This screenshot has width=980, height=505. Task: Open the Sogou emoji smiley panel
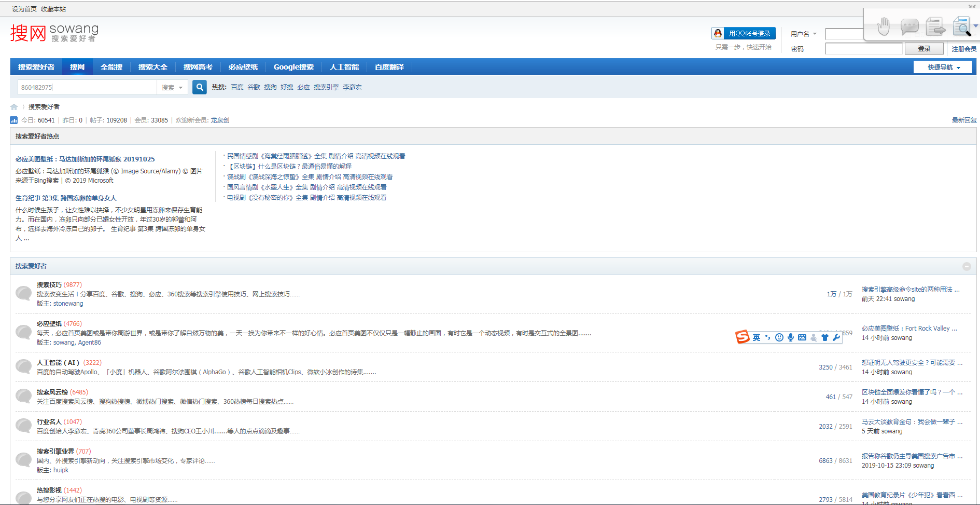point(779,337)
